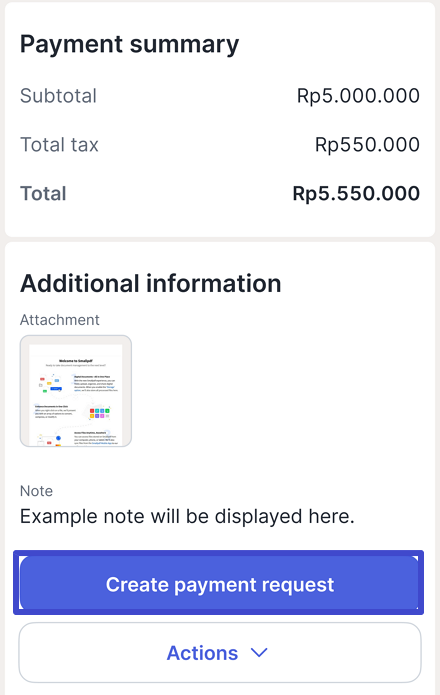Click the example note text
Screen dimensions: 440x695
tap(187, 516)
